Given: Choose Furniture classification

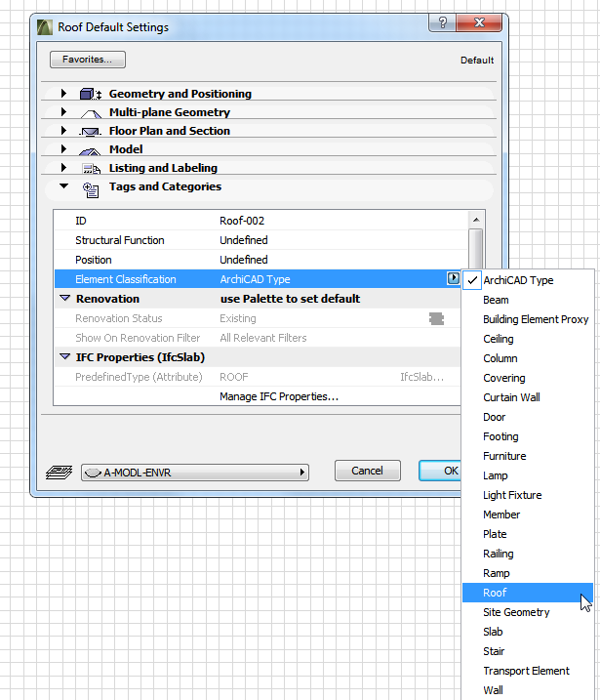Looking at the screenshot, I should [528, 456].
